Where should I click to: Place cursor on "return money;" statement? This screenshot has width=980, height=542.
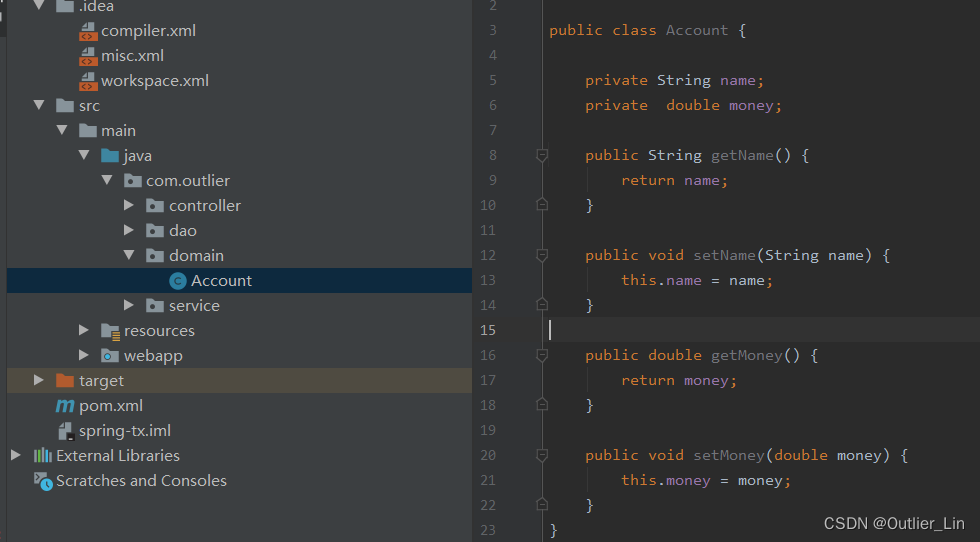[679, 380]
